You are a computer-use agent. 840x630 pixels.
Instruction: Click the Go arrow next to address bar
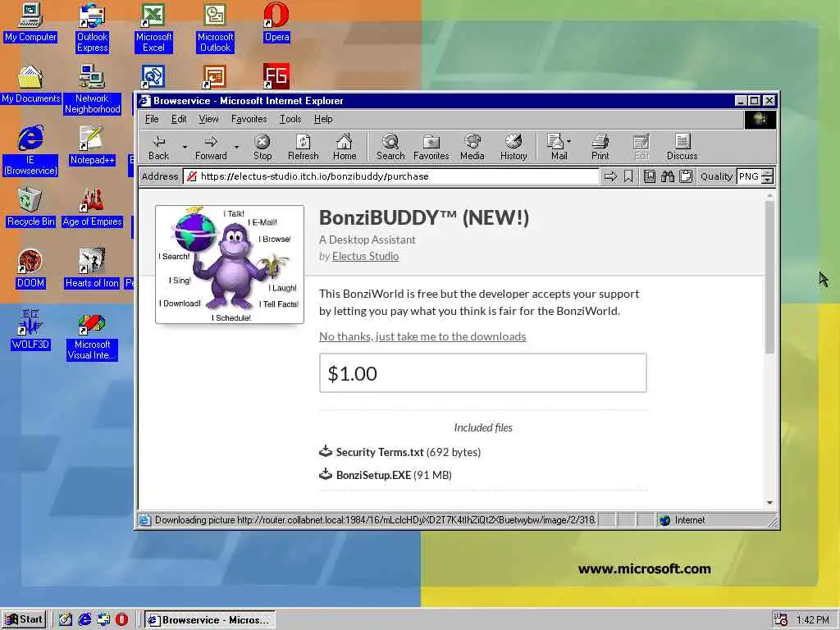coord(610,176)
